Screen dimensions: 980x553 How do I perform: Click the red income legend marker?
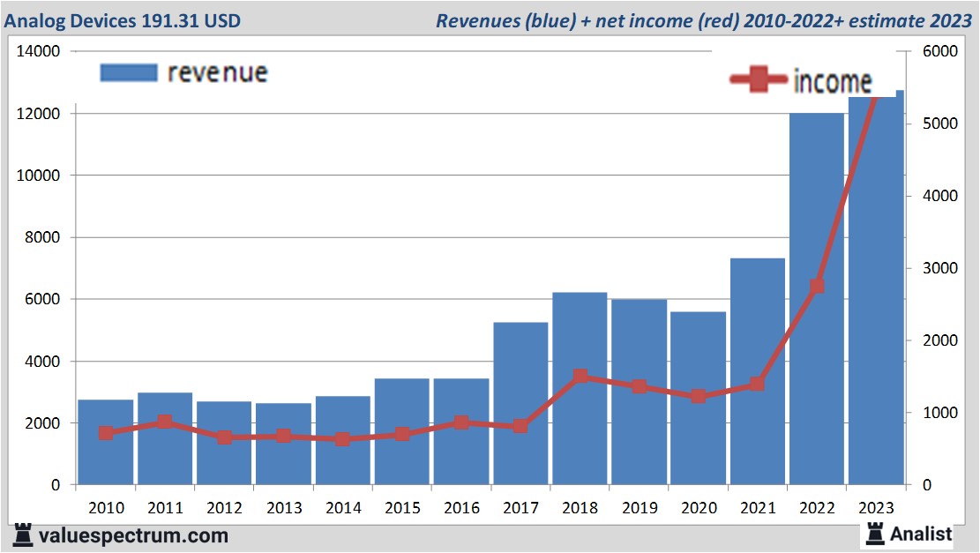pyautogui.click(x=757, y=80)
